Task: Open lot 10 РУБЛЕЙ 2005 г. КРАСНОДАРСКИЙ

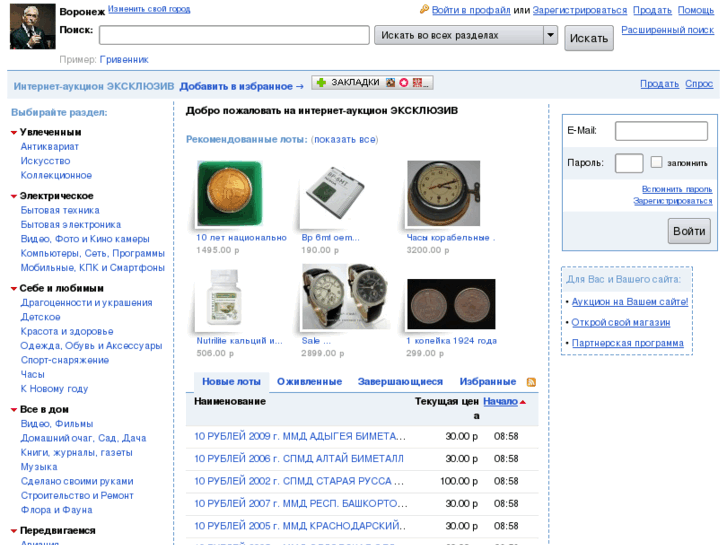Action: coord(300,526)
